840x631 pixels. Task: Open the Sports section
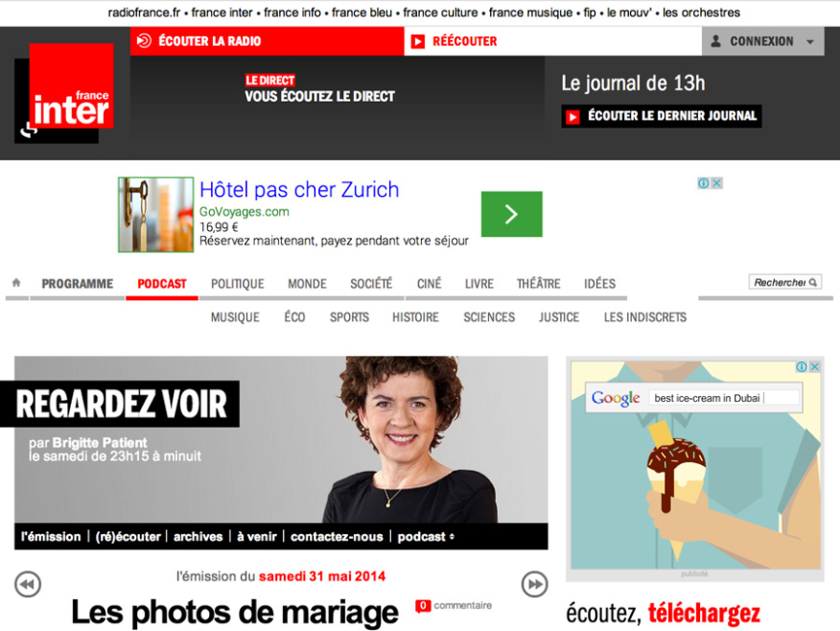(x=349, y=317)
